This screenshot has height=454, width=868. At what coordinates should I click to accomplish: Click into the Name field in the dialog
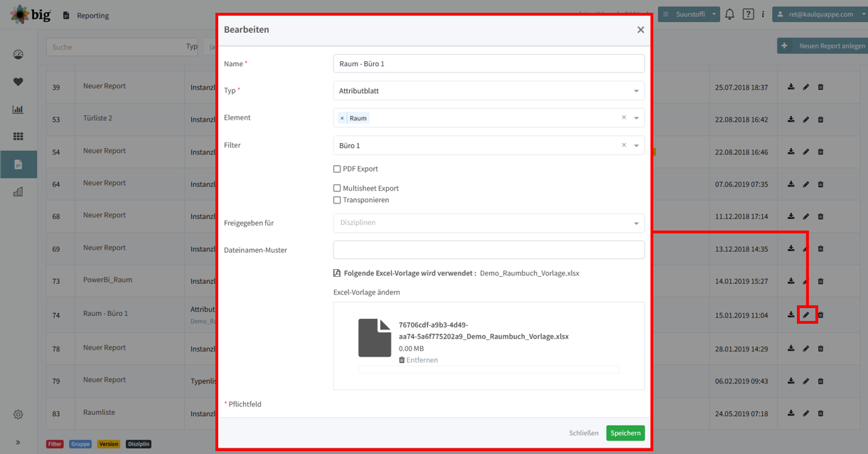click(489, 63)
